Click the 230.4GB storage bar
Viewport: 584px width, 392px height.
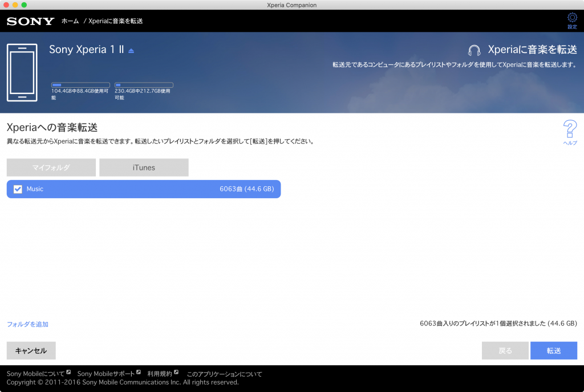[x=144, y=85]
